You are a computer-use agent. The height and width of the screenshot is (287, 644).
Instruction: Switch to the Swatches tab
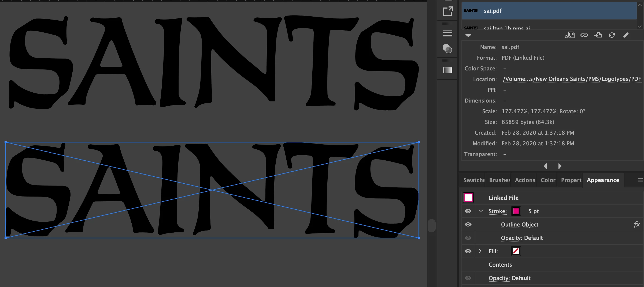click(474, 180)
